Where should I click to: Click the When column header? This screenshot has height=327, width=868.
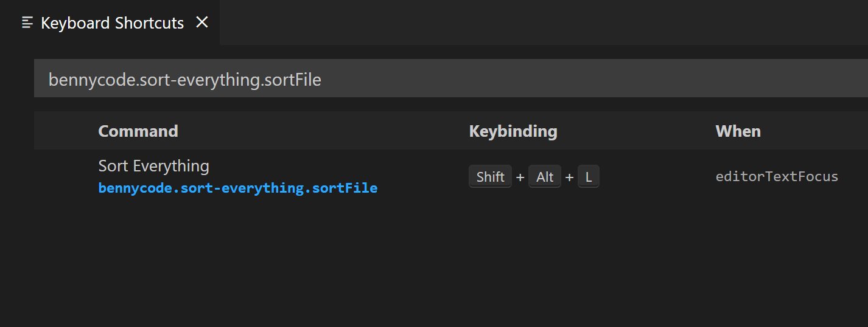tap(738, 131)
